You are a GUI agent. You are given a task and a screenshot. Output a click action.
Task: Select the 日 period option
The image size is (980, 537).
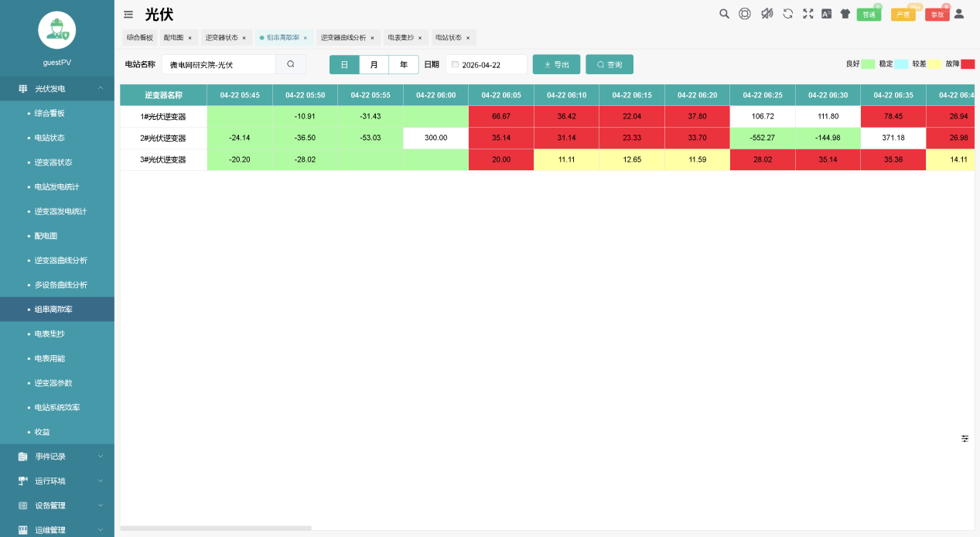click(344, 65)
